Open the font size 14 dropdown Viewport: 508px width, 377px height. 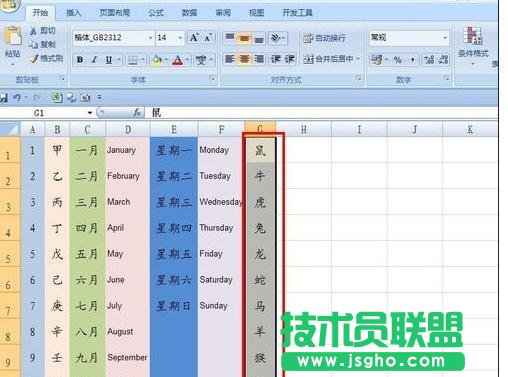(x=180, y=38)
